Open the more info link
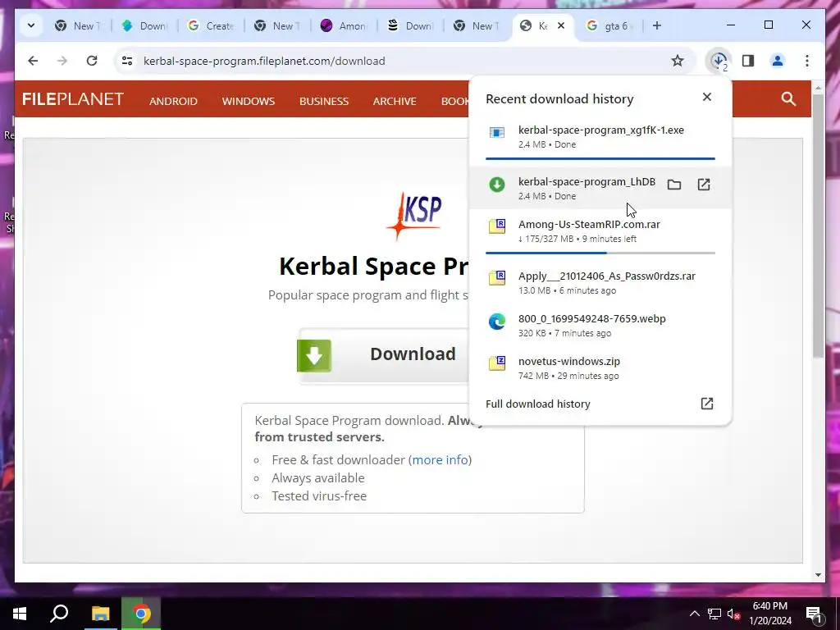840x630 pixels. (441, 459)
